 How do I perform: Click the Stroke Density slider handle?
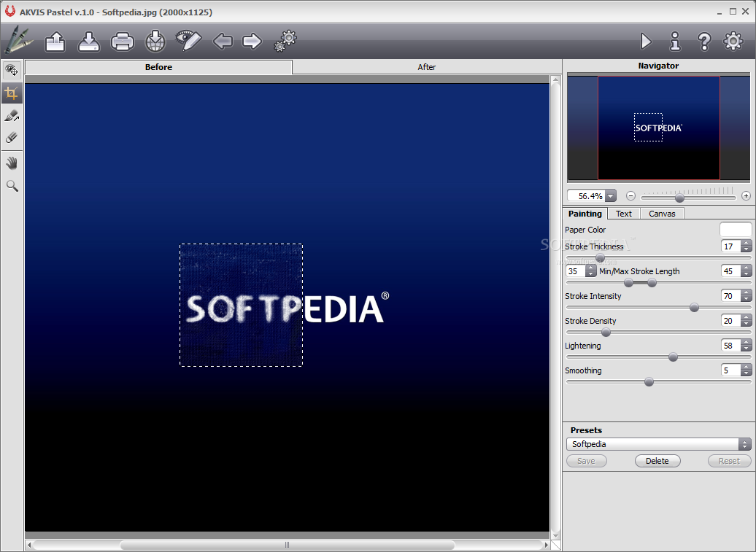pos(606,333)
